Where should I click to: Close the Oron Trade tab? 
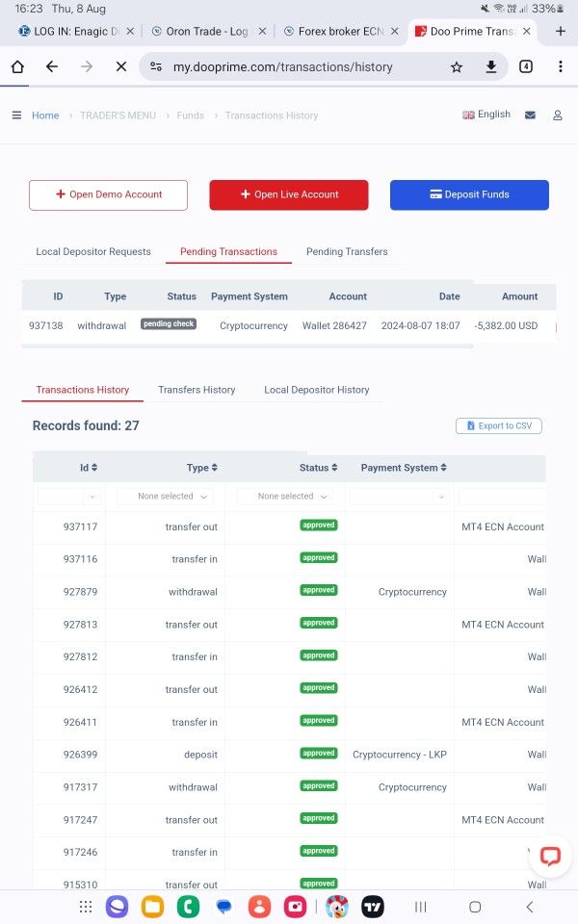tap(262, 31)
